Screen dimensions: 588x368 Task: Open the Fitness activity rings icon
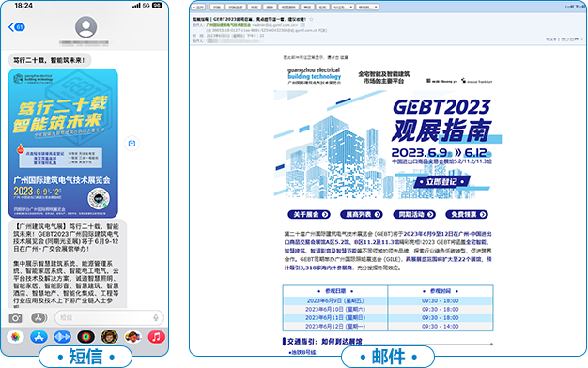(x=85, y=337)
